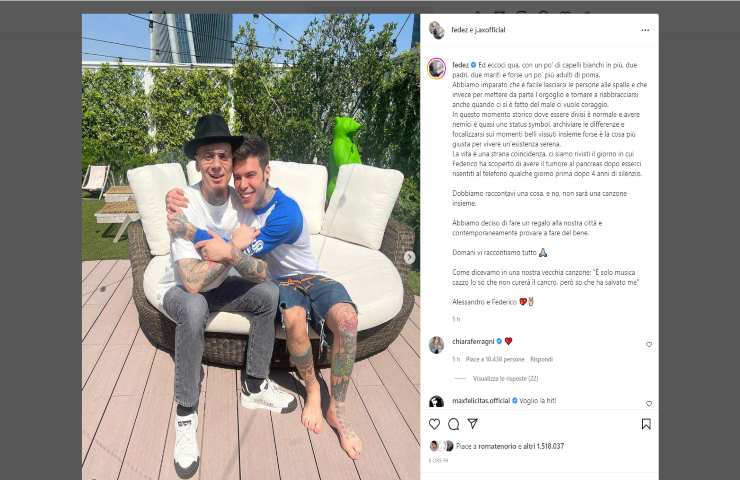Click Rispondi under chiaraferragni's comment

pyautogui.click(x=541, y=359)
